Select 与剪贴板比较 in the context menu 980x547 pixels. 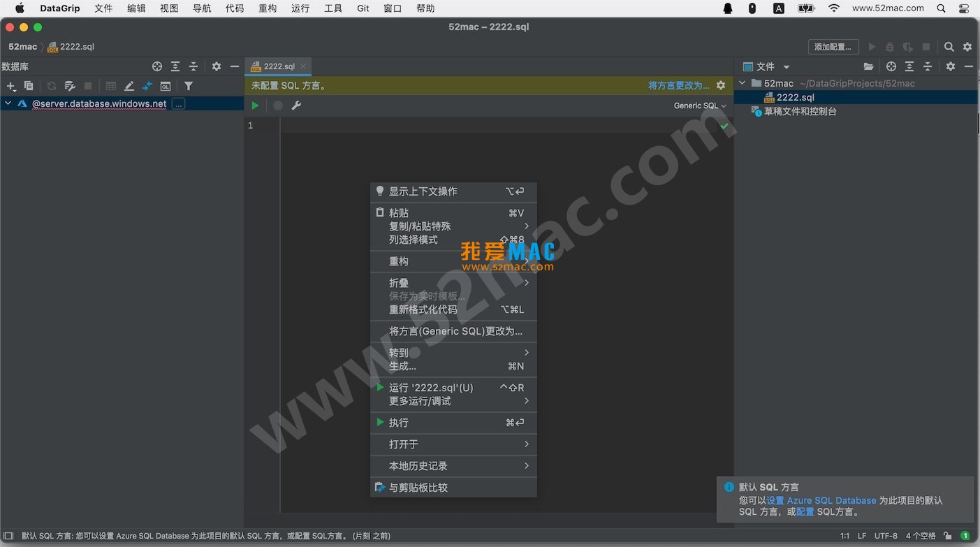(x=418, y=488)
